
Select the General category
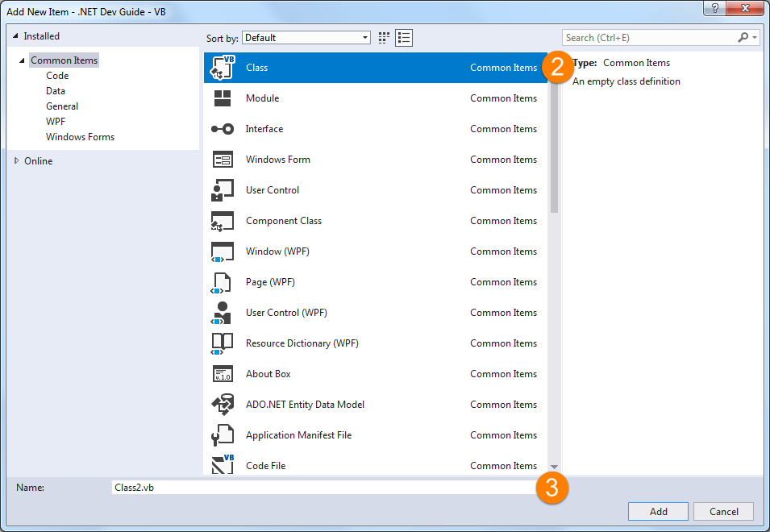tap(62, 106)
